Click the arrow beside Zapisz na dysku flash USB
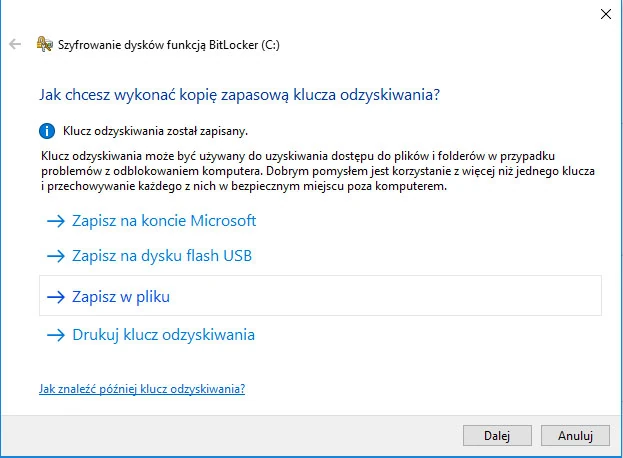The width and height of the screenshot is (623, 458). tap(56, 256)
